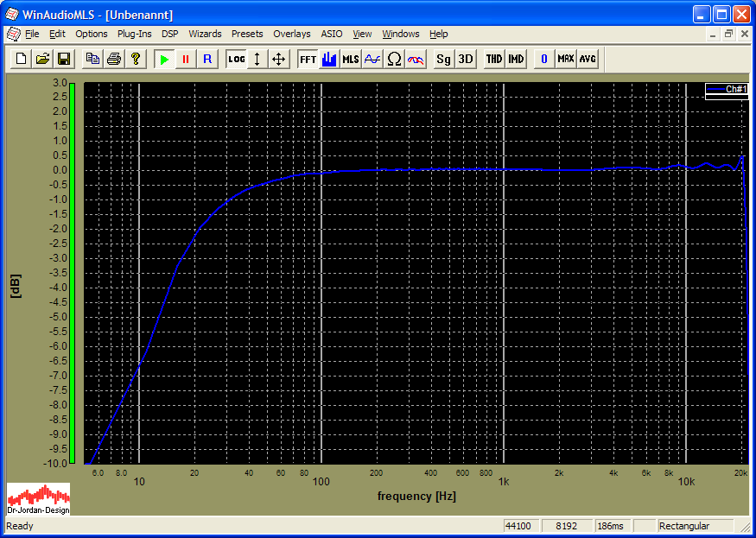
Task: Toggle AVG averaging mode
Action: click(588, 59)
